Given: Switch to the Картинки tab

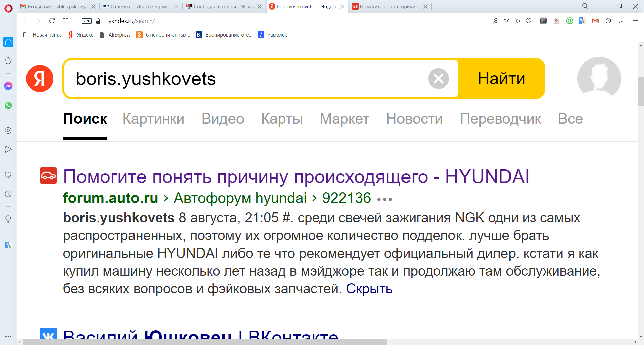Looking at the screenshot, I should pyautogui.click(x=154, y=119).
